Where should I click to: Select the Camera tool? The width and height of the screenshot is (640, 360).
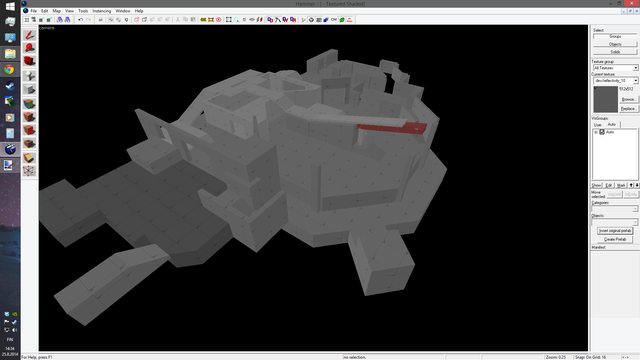point(29,62)
